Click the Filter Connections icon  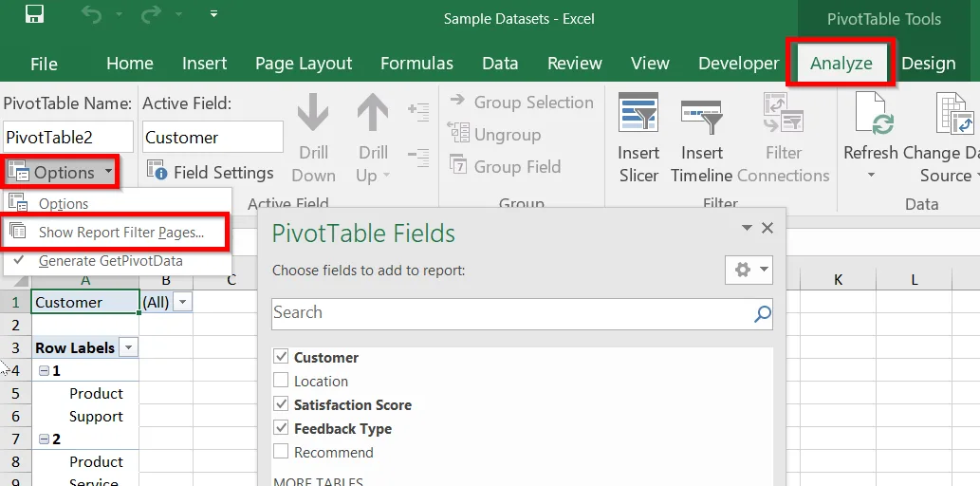(x=783, y=113)
